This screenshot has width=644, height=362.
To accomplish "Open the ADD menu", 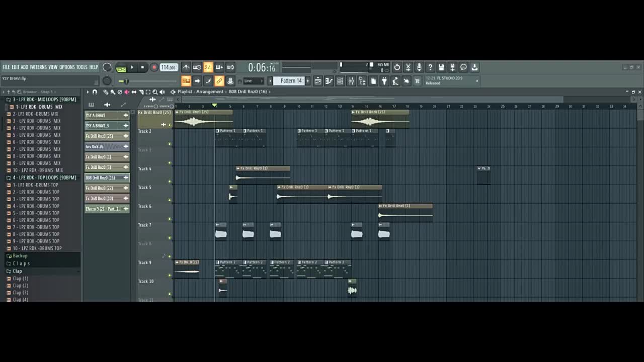I will pos(25,67).
